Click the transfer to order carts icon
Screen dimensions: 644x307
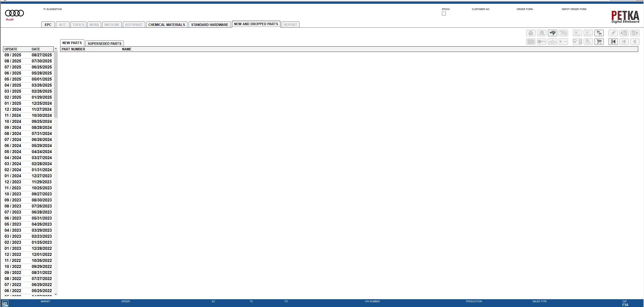pyautogui.click(x=599, y=33)
